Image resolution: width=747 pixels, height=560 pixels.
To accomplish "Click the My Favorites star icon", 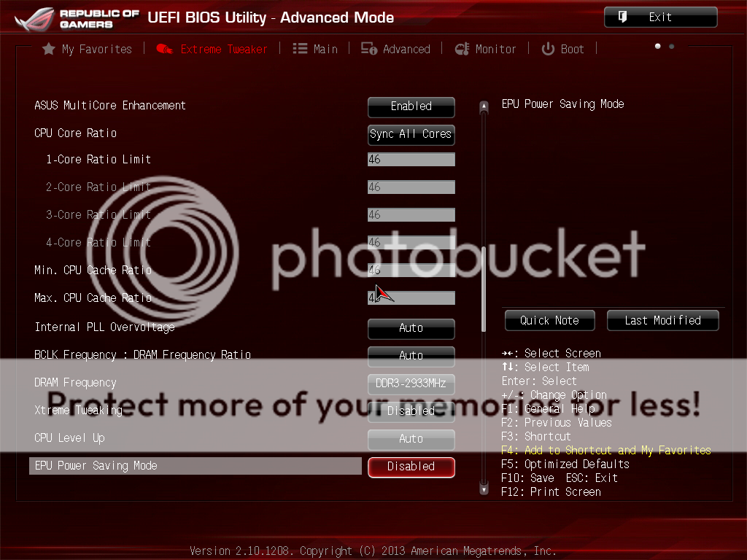I will (x=49, y=50).
